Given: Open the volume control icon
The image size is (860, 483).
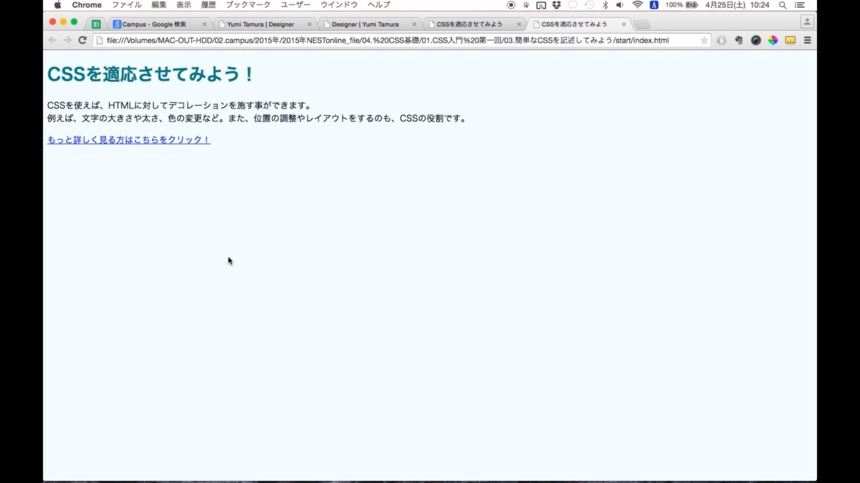Looking at the screenshot, I should click(x=620, y=5).
